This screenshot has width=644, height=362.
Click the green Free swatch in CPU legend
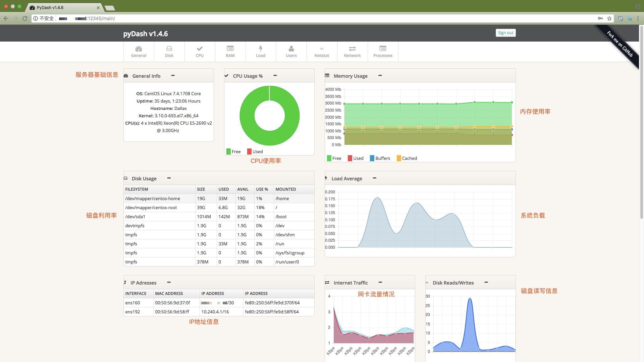(228, 152)
